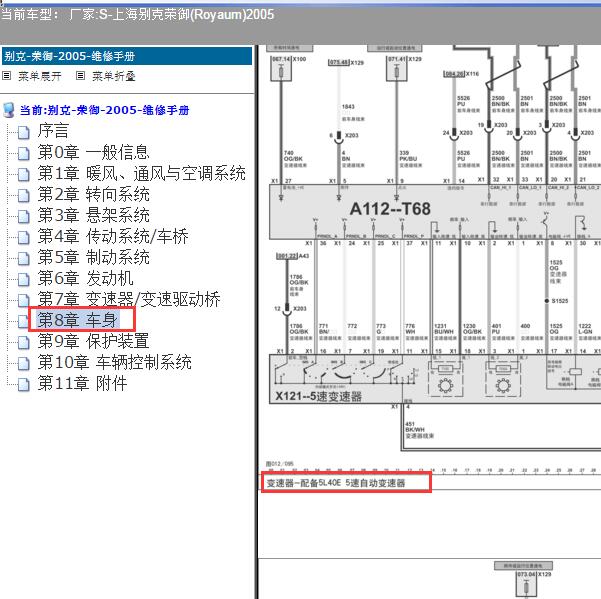Open 第0章 一般信息 chapter
601x599 pixels.
coord(94,152)
